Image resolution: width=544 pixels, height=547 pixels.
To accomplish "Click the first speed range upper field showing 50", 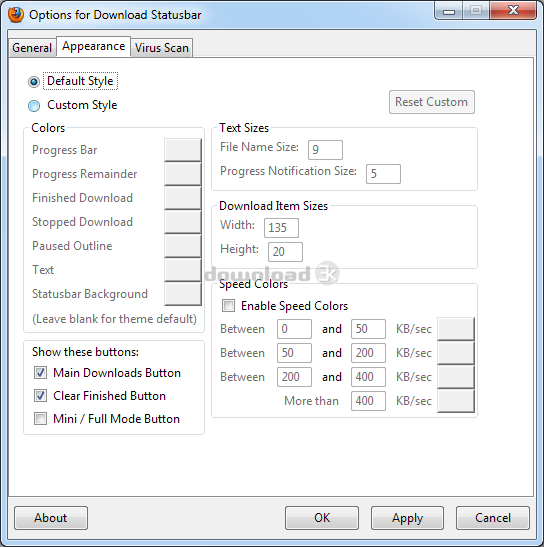I will (368, 329).
